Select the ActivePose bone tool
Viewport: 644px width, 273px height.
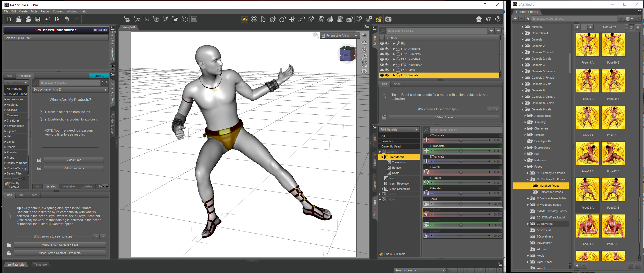[x=311, y=19]
